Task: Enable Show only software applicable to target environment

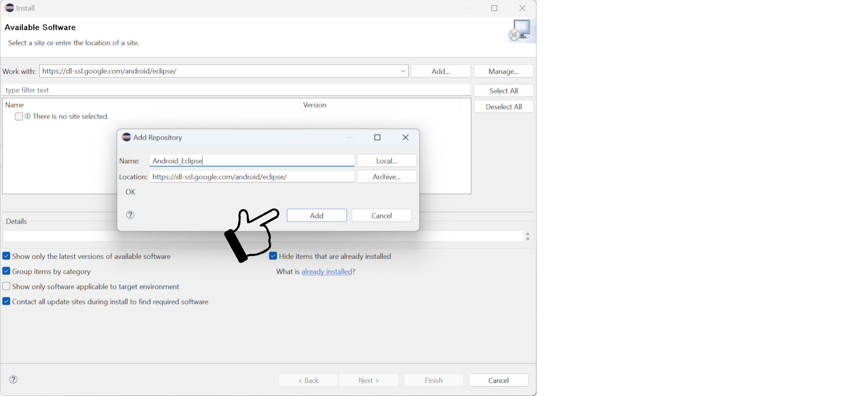Action: (x=6, y=286)
